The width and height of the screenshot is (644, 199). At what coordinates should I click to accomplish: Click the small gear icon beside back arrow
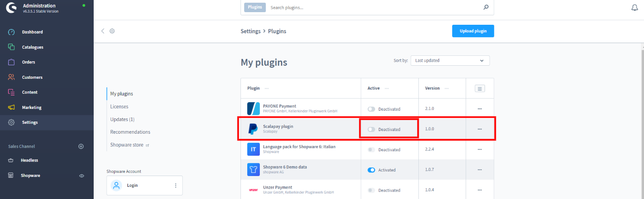(112, 31)
